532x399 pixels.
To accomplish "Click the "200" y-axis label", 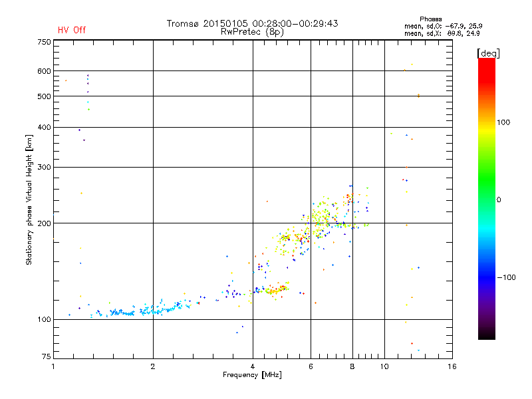I will [x=44, y=223].
